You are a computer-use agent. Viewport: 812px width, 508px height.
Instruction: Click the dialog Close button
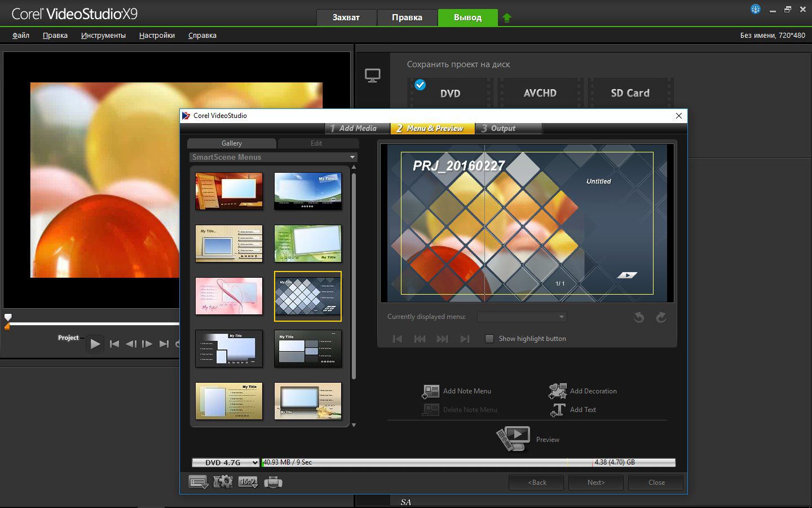click(x=656, y=483)
